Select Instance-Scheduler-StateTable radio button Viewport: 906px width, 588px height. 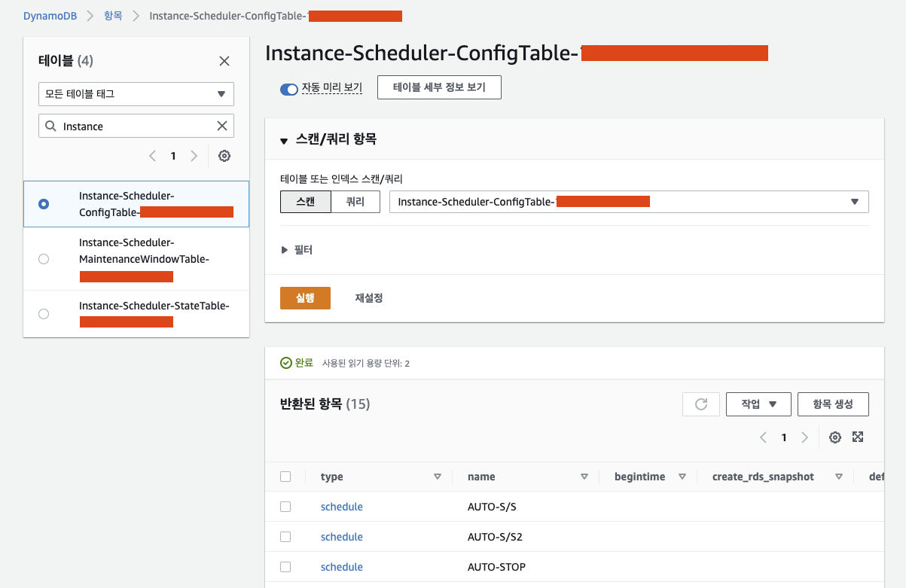(x=44, y=314)
